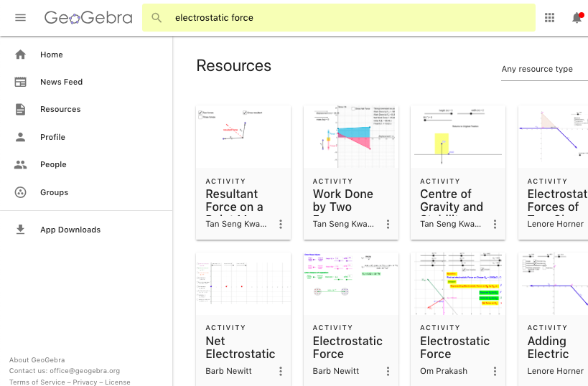Viewport: 588px width, 386px height.
Task: Open Barb Newitt's Electrostatic Force title
Action: [347, 347]
